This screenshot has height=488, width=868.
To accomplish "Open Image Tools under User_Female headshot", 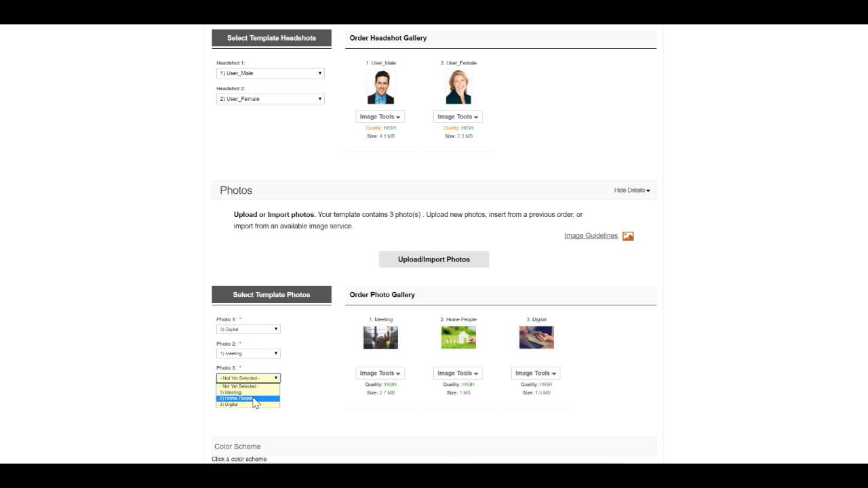I will tap(458, 117).
